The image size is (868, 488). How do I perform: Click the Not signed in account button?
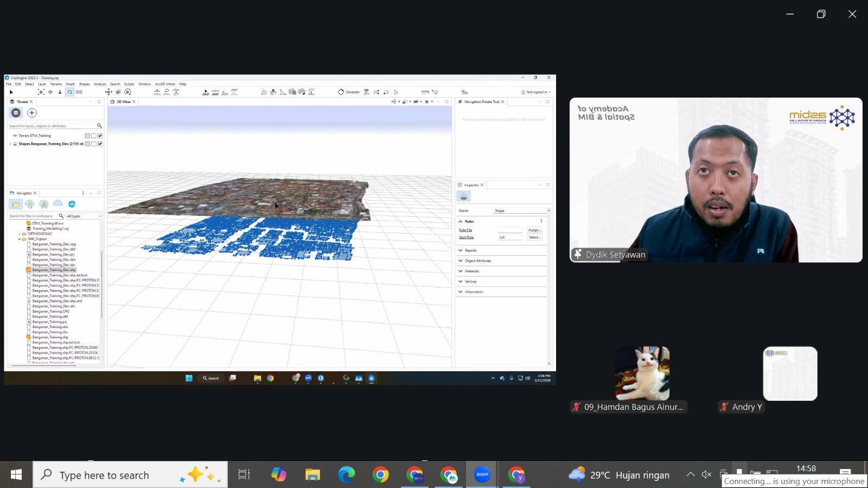[x=536, y=92]
